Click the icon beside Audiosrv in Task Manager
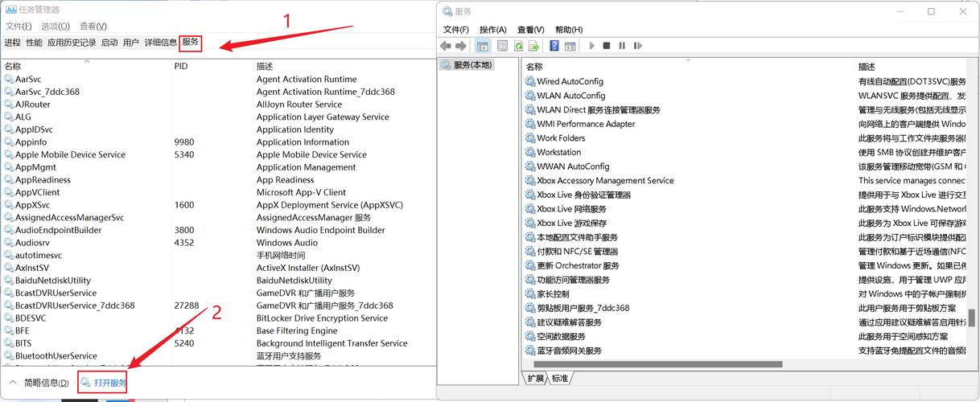Viewport: 980px width, 402px height. pos(9,243)
